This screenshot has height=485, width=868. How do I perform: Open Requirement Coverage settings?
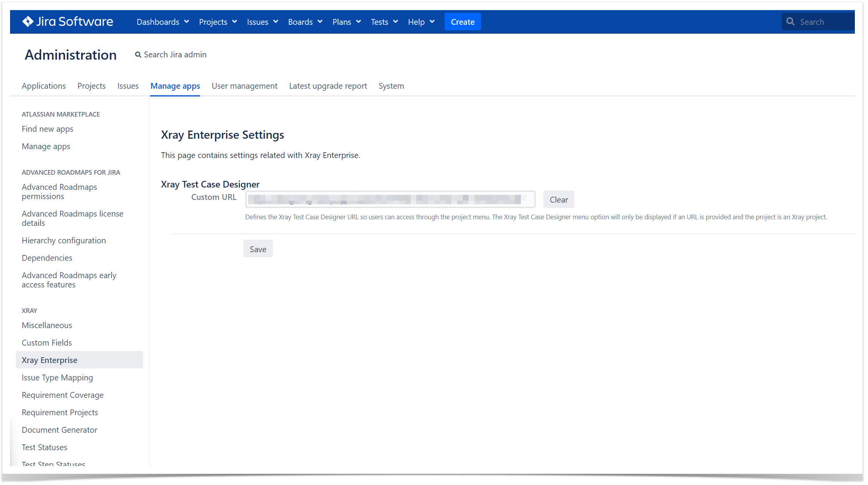pyautogui.click(x=63, y=395)
